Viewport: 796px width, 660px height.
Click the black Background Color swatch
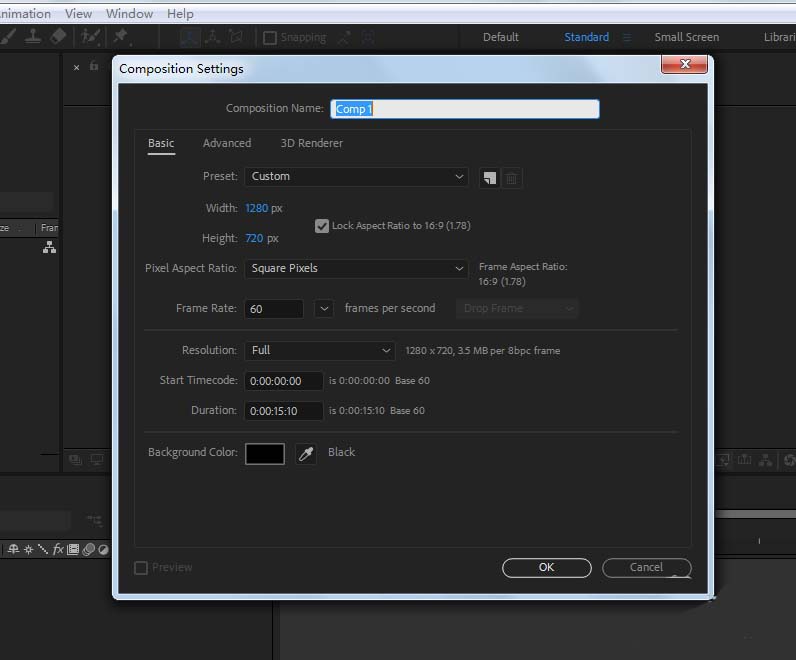265,454
